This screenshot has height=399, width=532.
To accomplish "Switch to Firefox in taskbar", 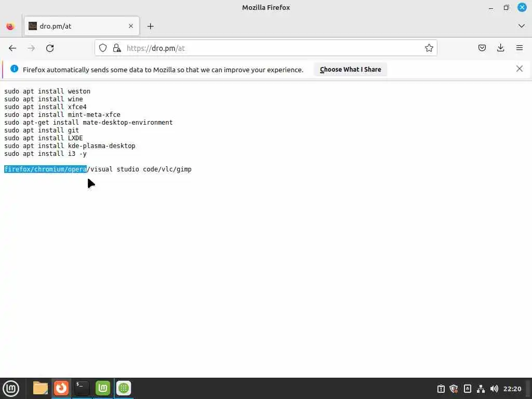I will [61, 388].
